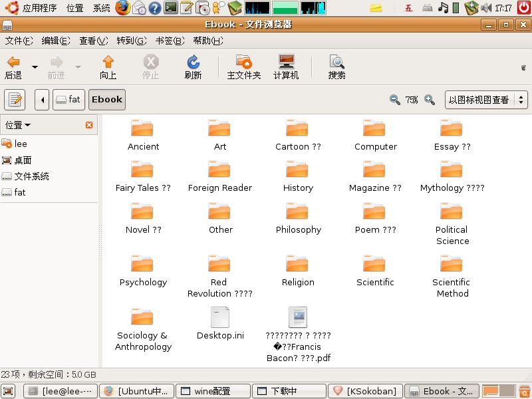Open the Home folder (主文件夹)
532x399 pixels.
pyautogui.click(x=243, y=68)
